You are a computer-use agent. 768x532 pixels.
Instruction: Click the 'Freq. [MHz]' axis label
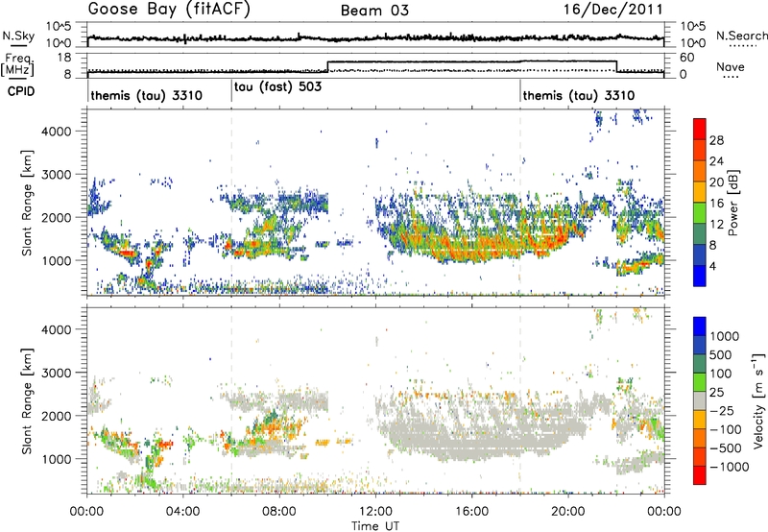tap(18, 64)
